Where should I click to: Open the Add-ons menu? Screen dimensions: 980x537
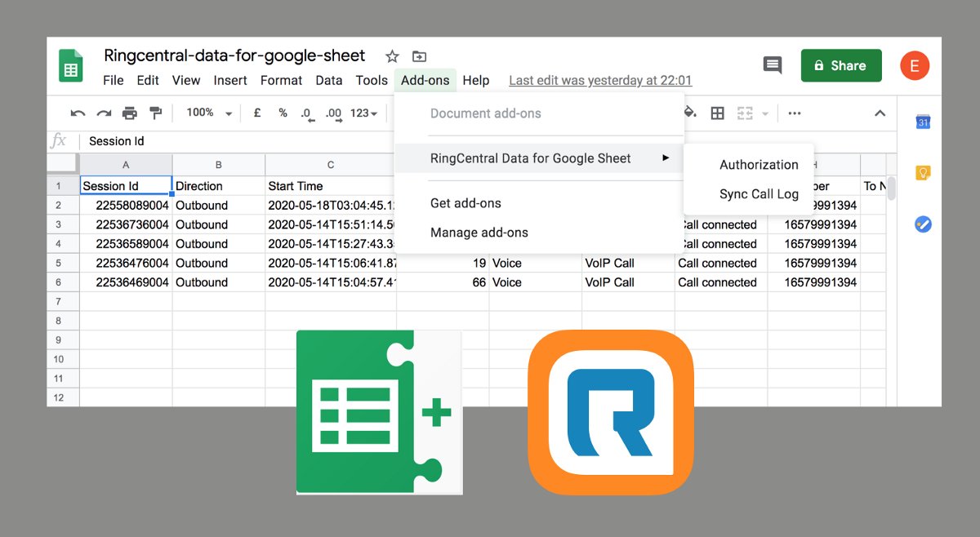pos(425,80)
